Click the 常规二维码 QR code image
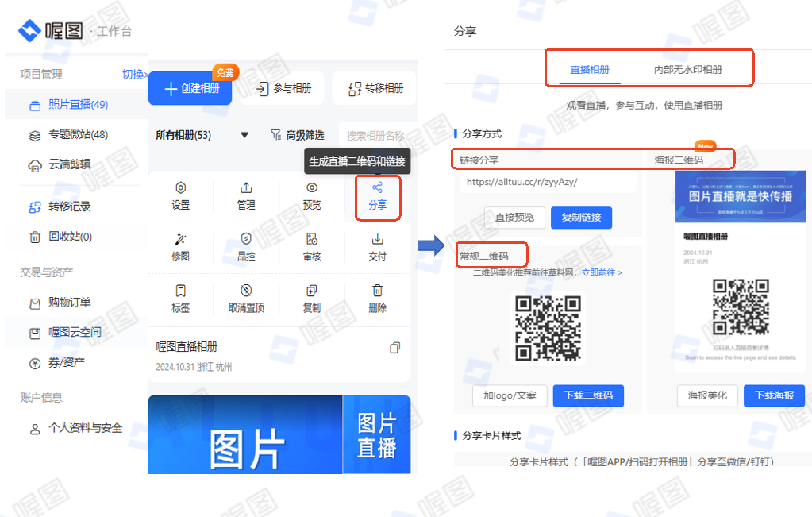 tap(548, 329)
